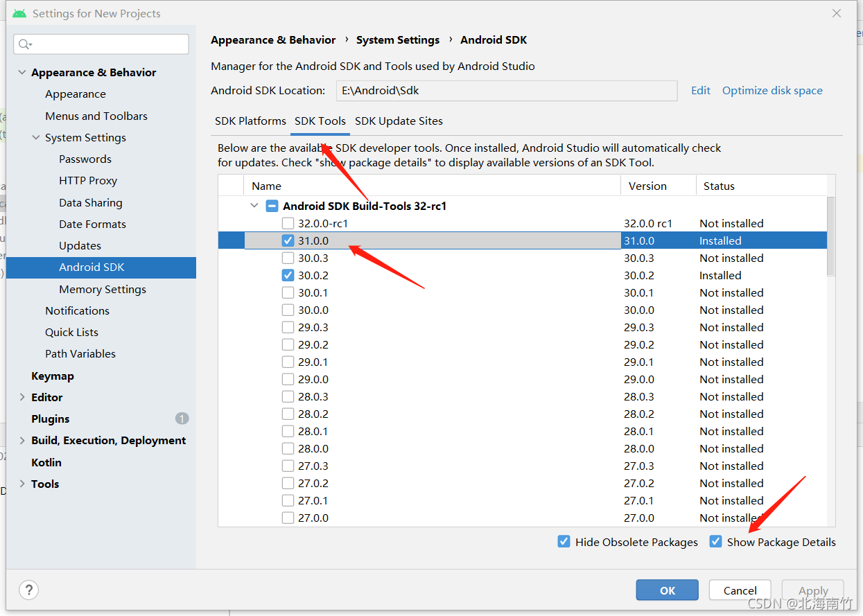Toggle Hide Obsolete Packages checkbox
The image size is (863, 616).
click(564, 542)
